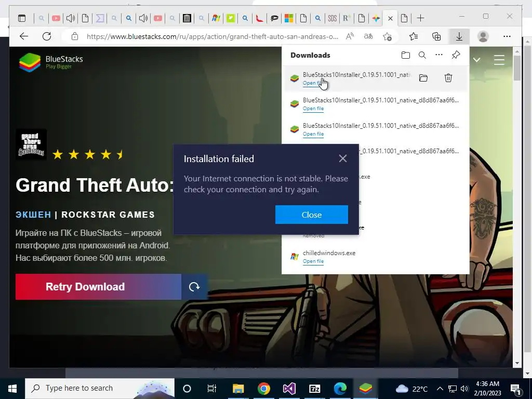Click the address bar URL field
The image size is (532, 399).
tap(212, 36)
